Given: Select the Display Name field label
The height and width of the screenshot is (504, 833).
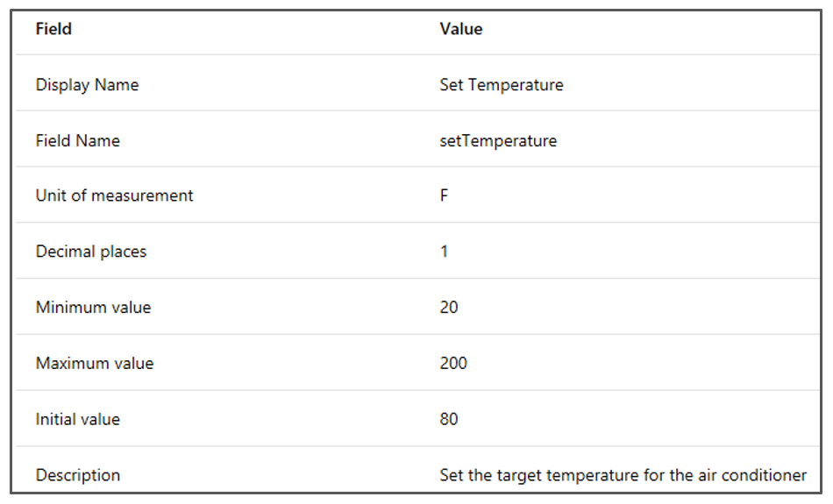Looking at the screenshot, I should tap(87, 85).
